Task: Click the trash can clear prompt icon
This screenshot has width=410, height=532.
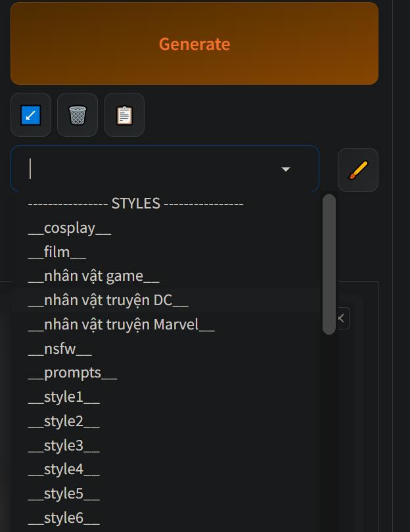Action: click(78, 115)
